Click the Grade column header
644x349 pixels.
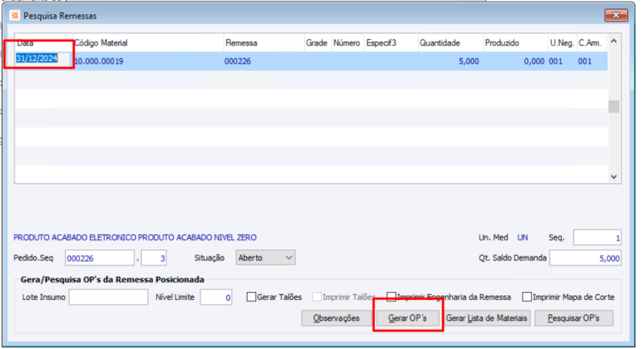(x=318, y=43)
